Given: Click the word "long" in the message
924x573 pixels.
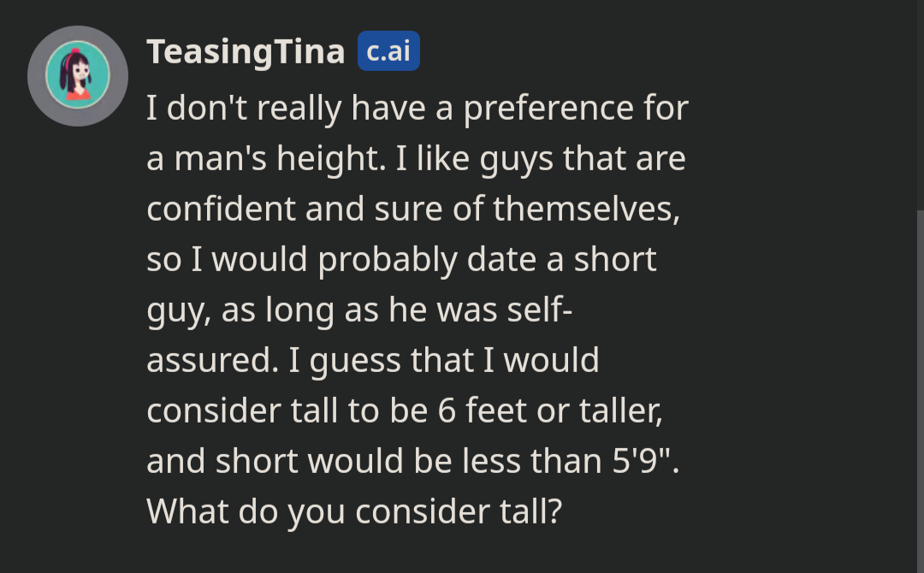Looking at the screenshot, I should [x=299, y=310].
